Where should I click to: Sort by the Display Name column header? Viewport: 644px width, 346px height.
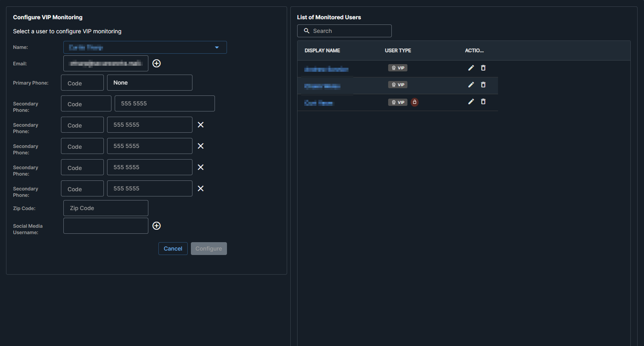point(322,51)
